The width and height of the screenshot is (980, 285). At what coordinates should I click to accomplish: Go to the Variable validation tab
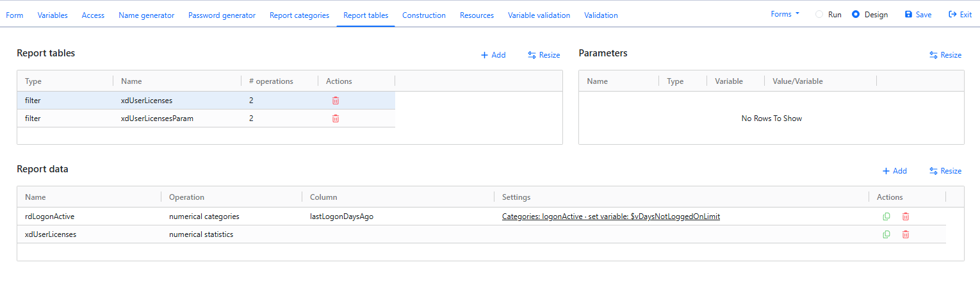click(x=539, y=15)
